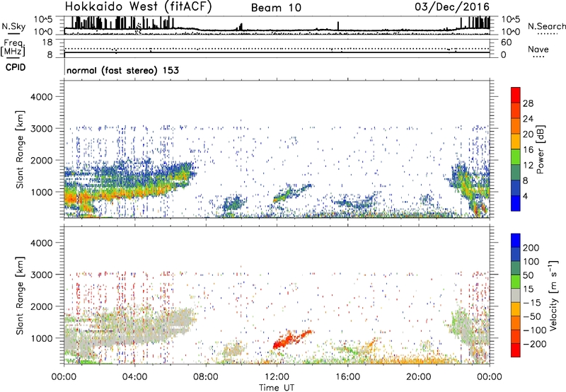The width and height of the screenshot is (566, 392).
Task: Click the 1000 tick of velocity panel
Action: coord(42,338)
